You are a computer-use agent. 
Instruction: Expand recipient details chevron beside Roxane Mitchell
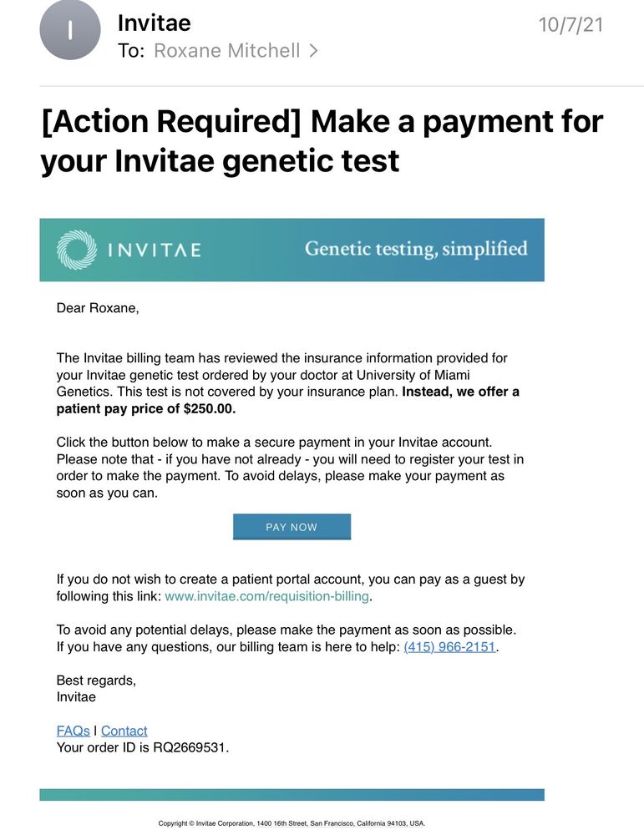point(313,51)
